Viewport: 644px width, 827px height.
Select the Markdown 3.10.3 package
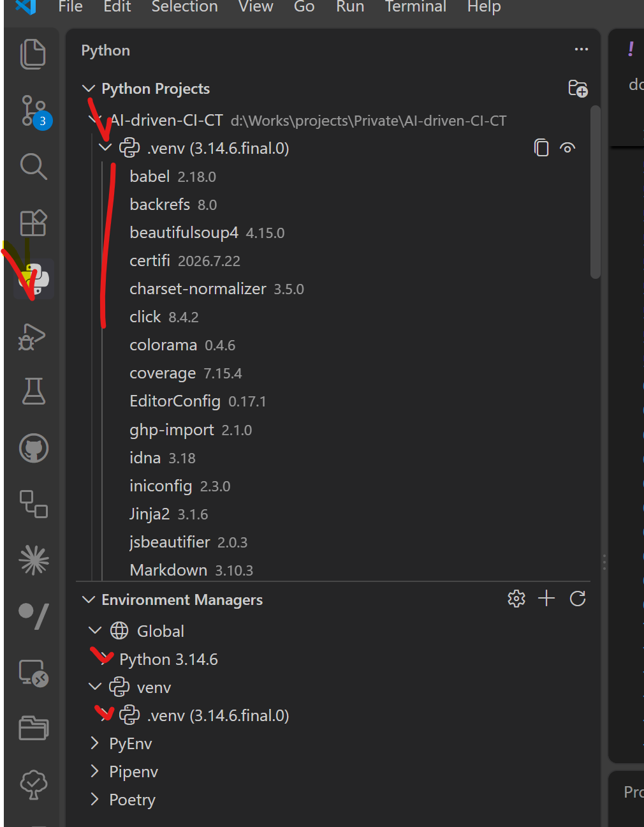[x=333, y=569]
